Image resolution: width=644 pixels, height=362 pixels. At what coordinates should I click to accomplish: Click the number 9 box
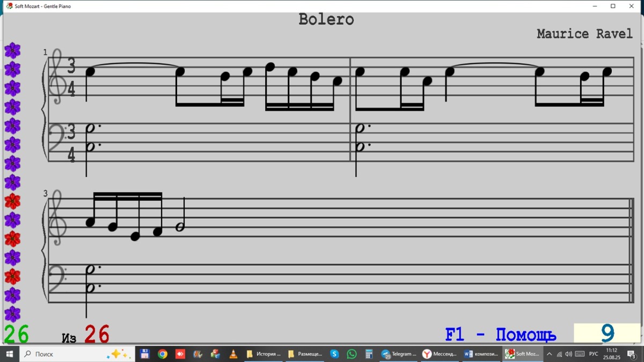coord(607,334)
